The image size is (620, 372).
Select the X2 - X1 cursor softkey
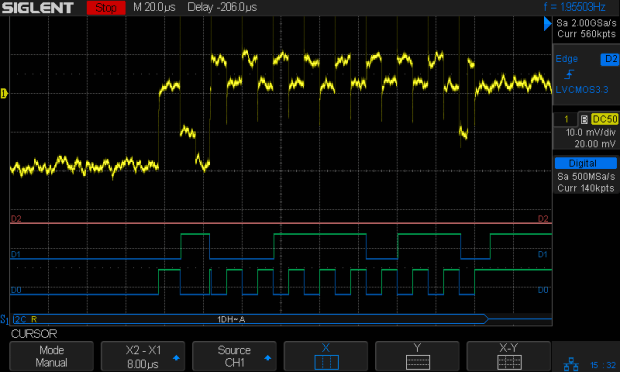[x=143, y=356]
